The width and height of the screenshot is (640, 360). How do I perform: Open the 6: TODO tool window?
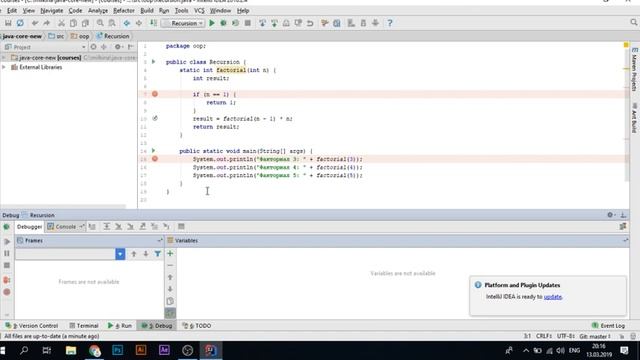[197, 326]
